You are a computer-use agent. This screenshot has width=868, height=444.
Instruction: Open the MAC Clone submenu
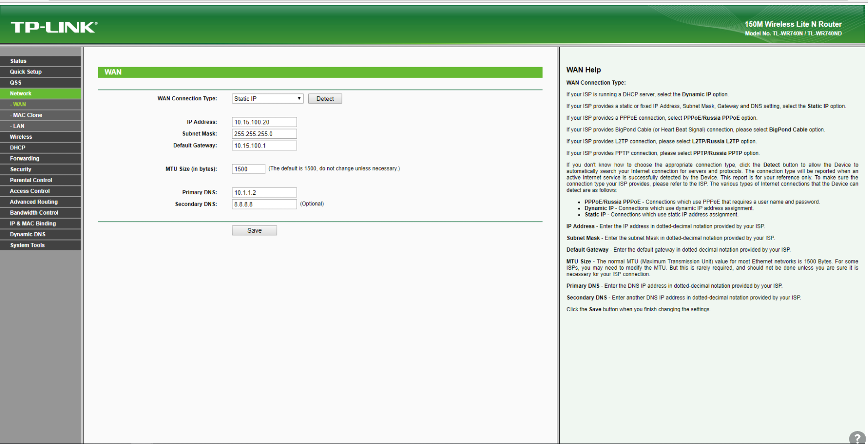[x=40, y=115]
